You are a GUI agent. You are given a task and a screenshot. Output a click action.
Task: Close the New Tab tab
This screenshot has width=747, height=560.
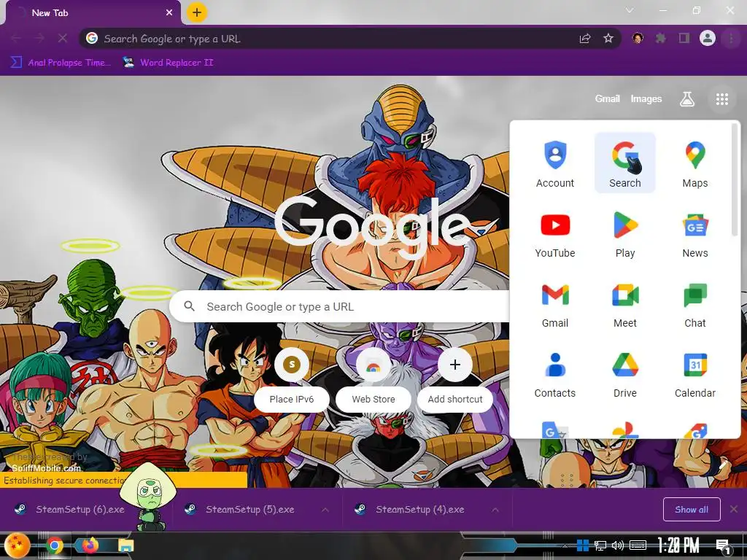[169, 13]
